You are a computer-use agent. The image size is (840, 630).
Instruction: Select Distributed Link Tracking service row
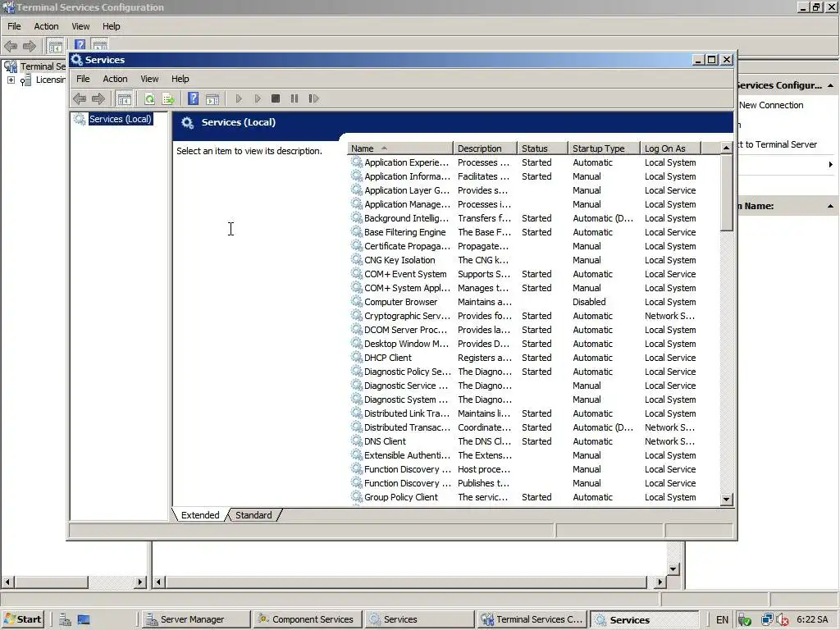(534, 413)
